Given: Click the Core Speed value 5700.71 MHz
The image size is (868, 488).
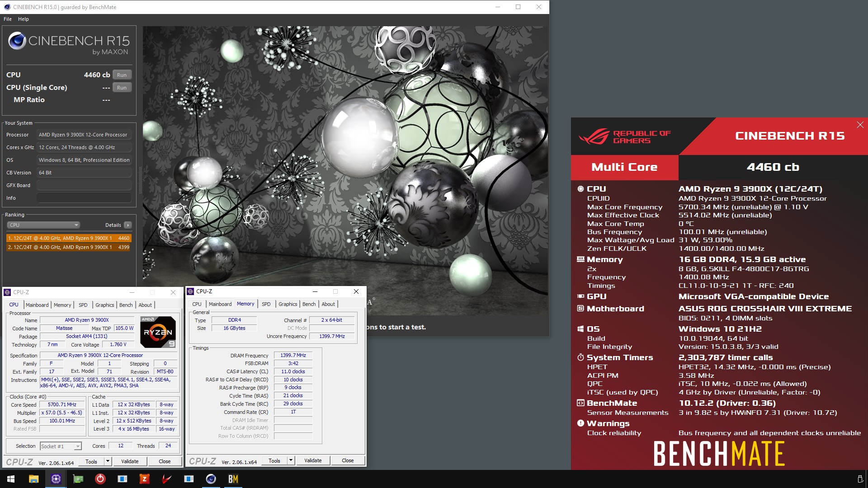Looking at the screenshot, I should [62, 405].
